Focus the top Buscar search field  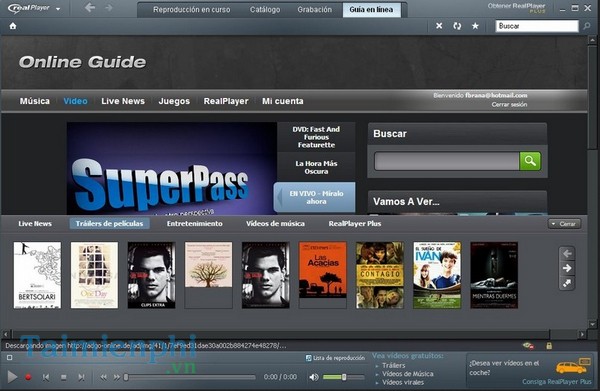[x=537, y=26]
